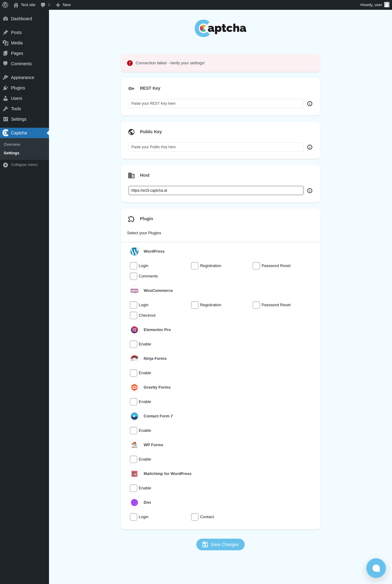Image resolution: width=392 pixels, height=584 pixels.
Task: Tick the WooCommerce Checkout checkbox
Action: (134, 315)
